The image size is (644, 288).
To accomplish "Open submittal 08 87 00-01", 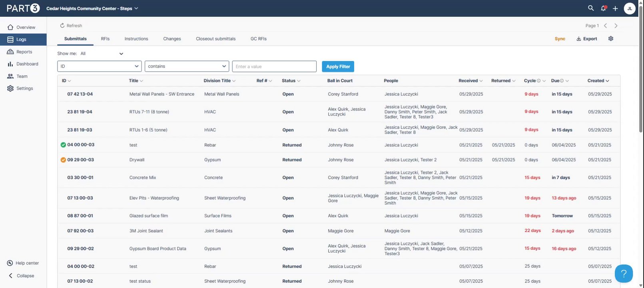I will (x=80, y=216).
